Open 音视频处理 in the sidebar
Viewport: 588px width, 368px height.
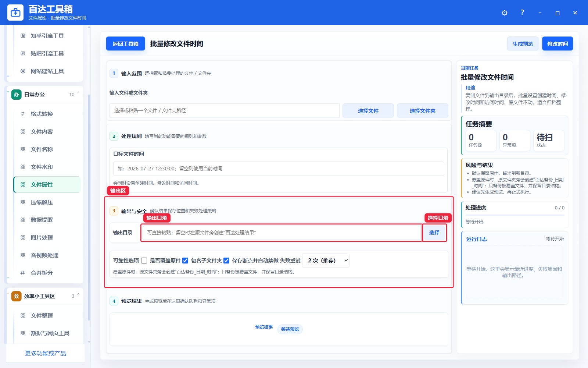pos(47,255)
